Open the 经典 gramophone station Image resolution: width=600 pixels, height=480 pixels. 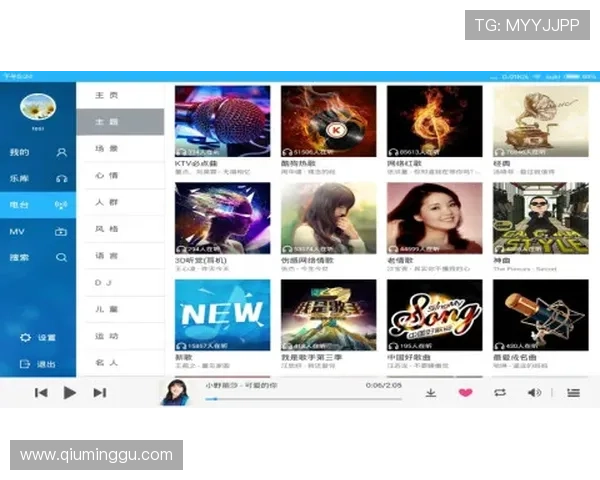tap(541, 121)
